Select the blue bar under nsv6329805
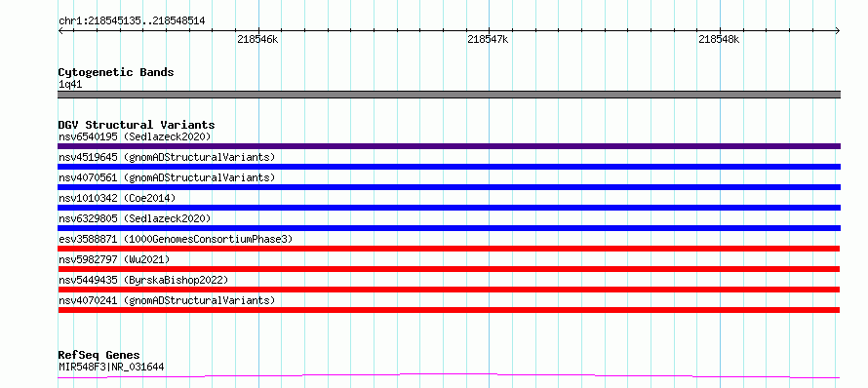Image resolution: width=868 pixels, height=388 pixels. click(x=449, y=228)
